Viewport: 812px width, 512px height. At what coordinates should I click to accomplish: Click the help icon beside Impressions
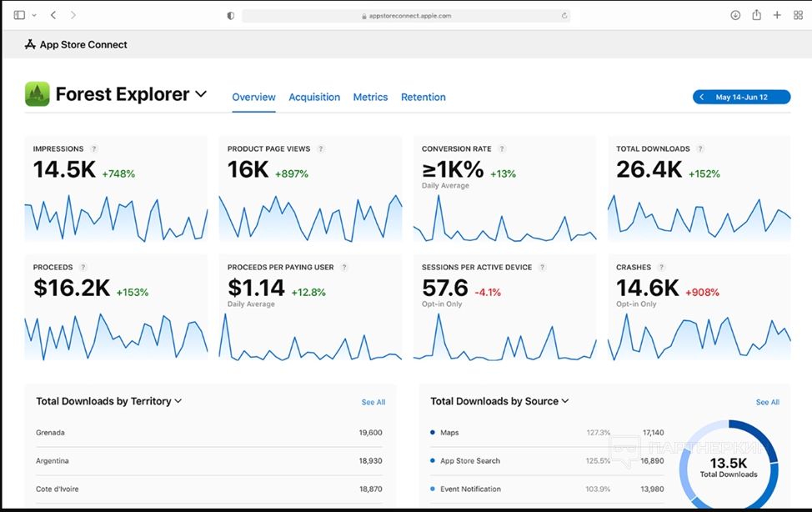coord(94,148)
